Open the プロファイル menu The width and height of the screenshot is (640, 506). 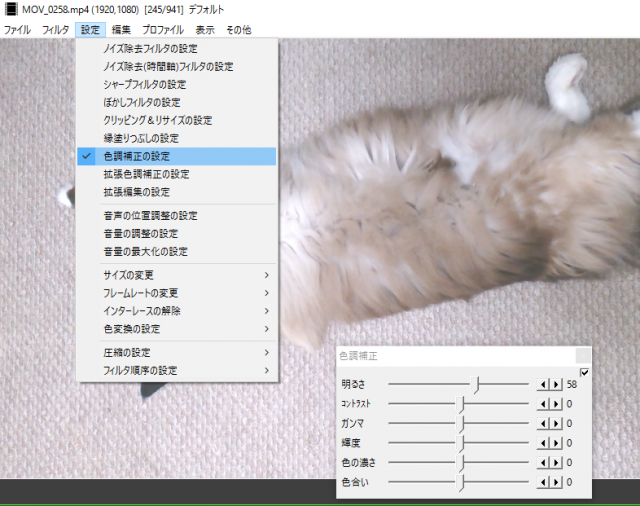click(x=162, y=30)
